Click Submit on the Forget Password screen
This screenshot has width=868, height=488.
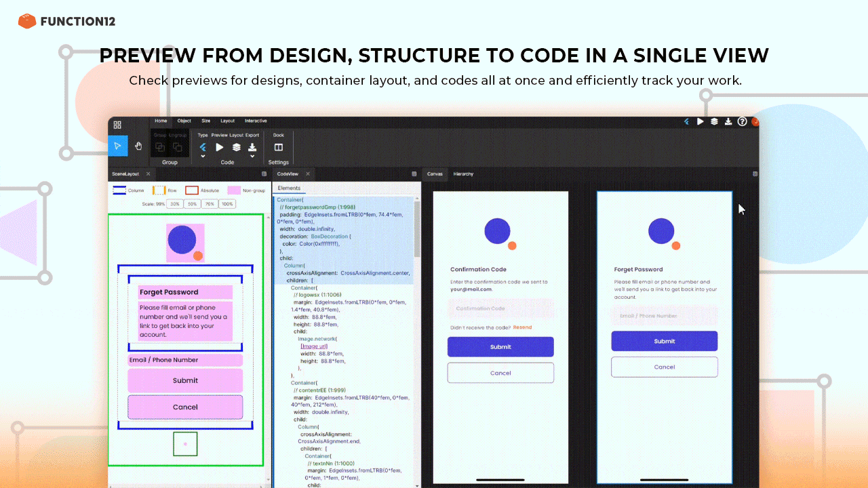[x=665, y=341]
